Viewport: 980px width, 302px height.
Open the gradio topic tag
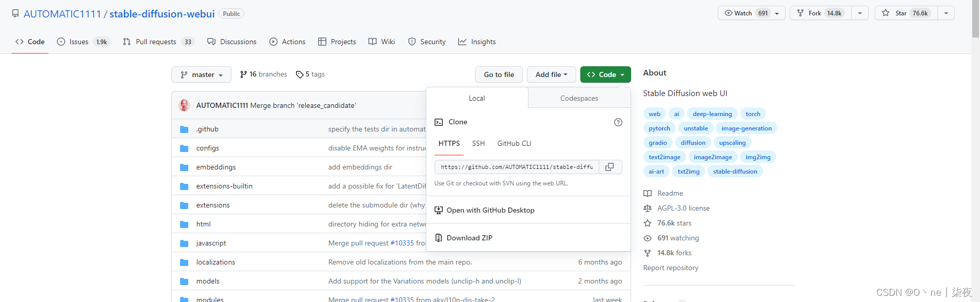[x=658, y=143]
